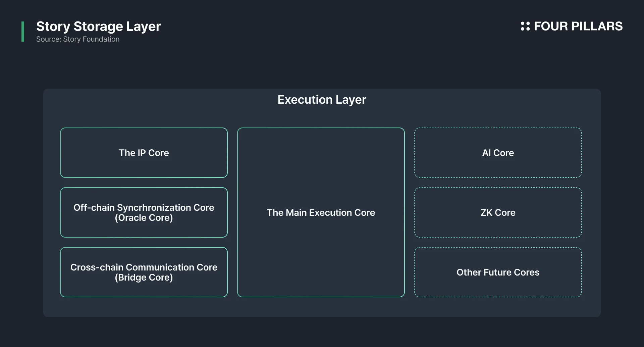Click the 'Source: Story Foundation' caption

coord(78,39)
